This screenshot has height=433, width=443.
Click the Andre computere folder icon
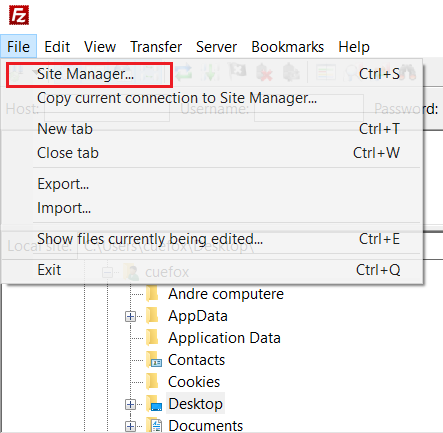point(153,294)
